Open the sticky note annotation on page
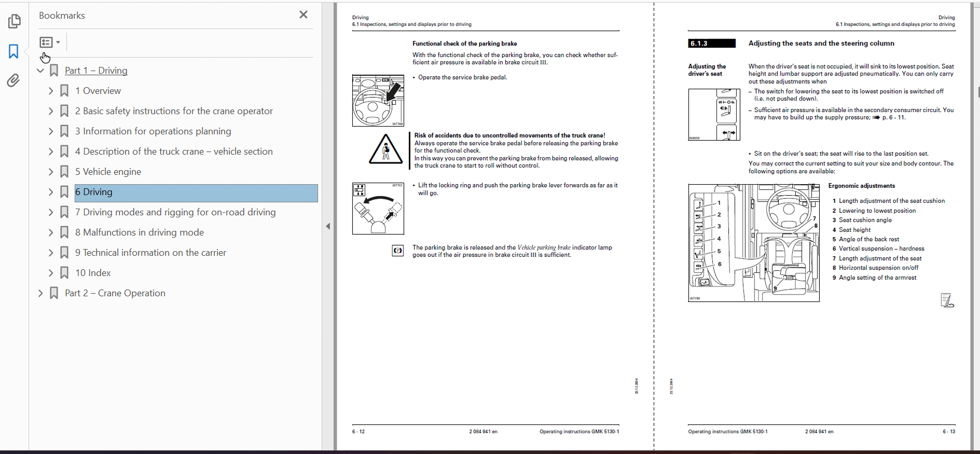Viewport: 980px width, 454px height. [x=947, y=300]
